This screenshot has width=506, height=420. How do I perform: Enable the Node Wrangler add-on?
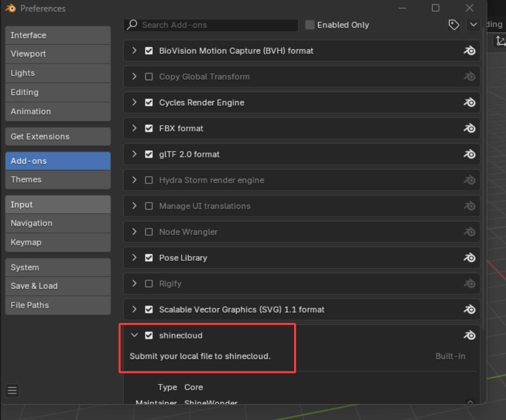[x=149, y=232]
